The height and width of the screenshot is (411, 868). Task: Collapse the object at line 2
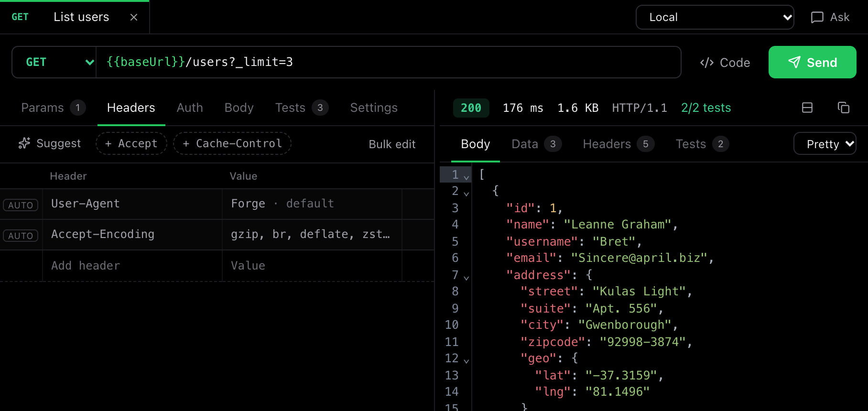tap(467, 194)
